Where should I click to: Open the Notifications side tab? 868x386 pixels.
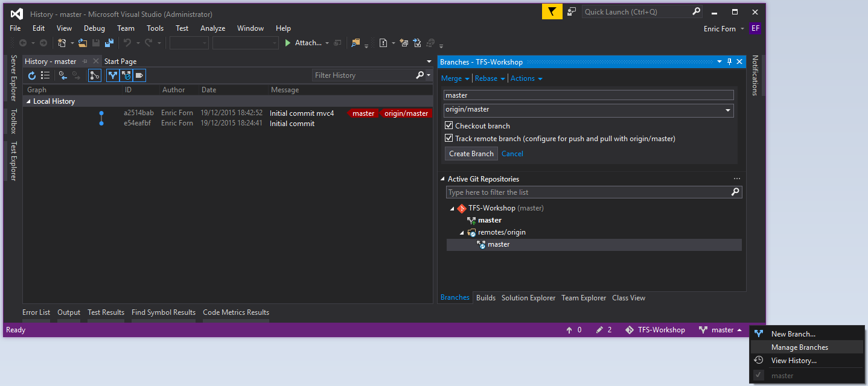pyautogui.click(x=754, y=75)
